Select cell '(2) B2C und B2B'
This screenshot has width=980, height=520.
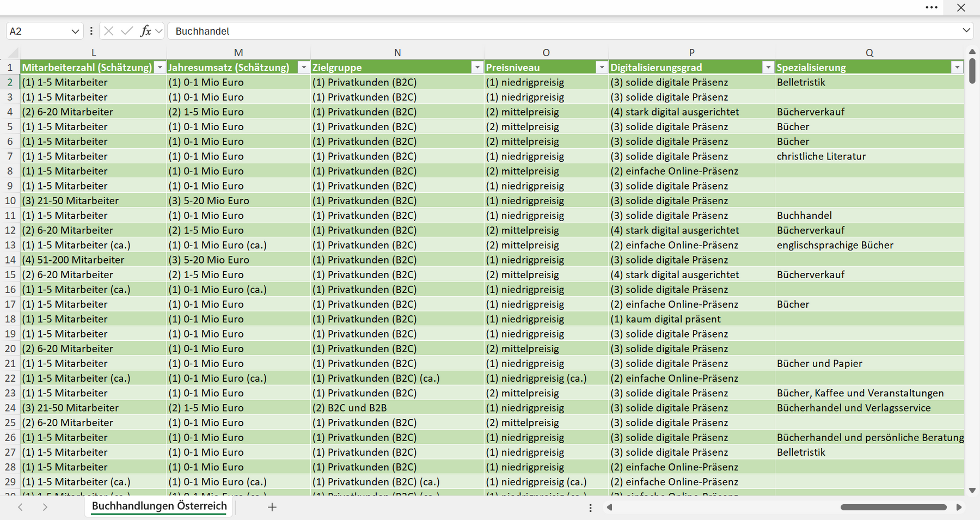(397, 408)
